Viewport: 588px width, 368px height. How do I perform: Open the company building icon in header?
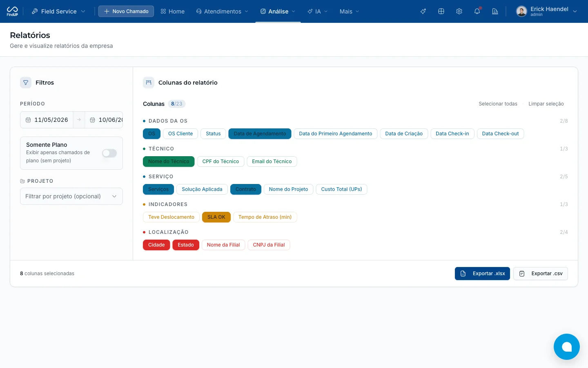[x=495, y=11]
